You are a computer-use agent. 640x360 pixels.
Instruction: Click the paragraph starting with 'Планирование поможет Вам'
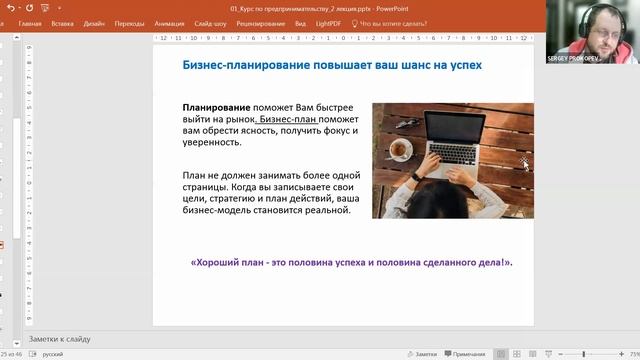coord(271,125)
